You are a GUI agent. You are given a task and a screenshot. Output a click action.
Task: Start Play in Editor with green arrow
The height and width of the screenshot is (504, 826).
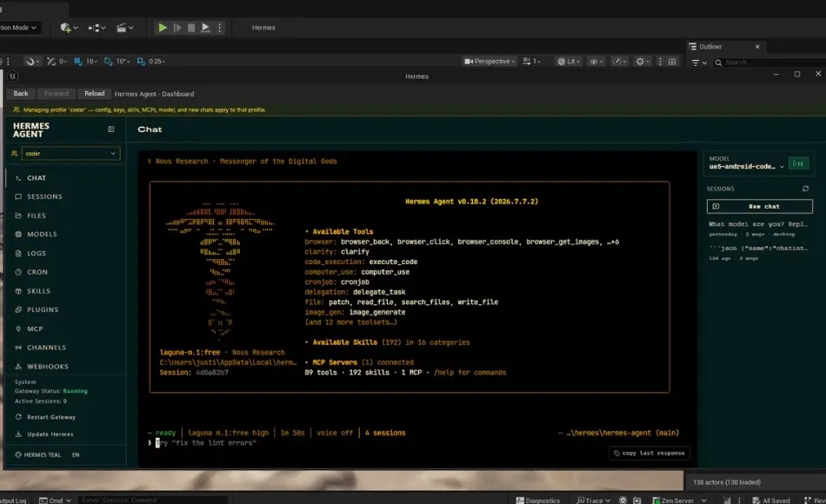pos(163,28)
